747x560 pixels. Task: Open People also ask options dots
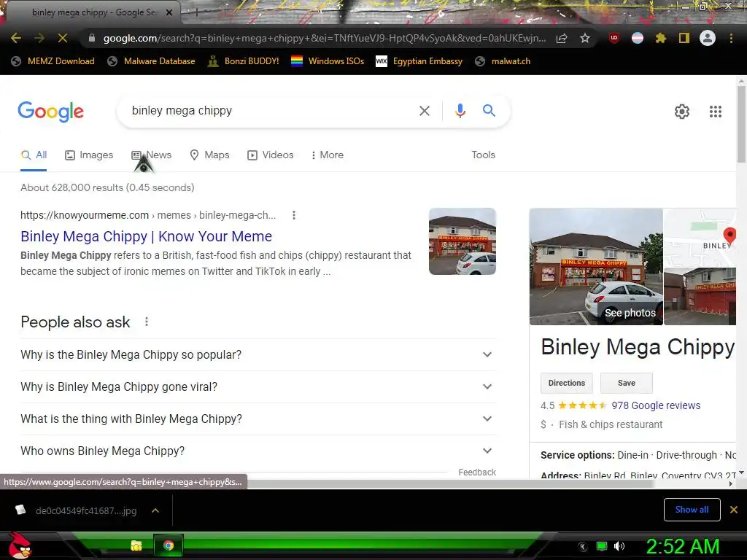coord(147,322)
